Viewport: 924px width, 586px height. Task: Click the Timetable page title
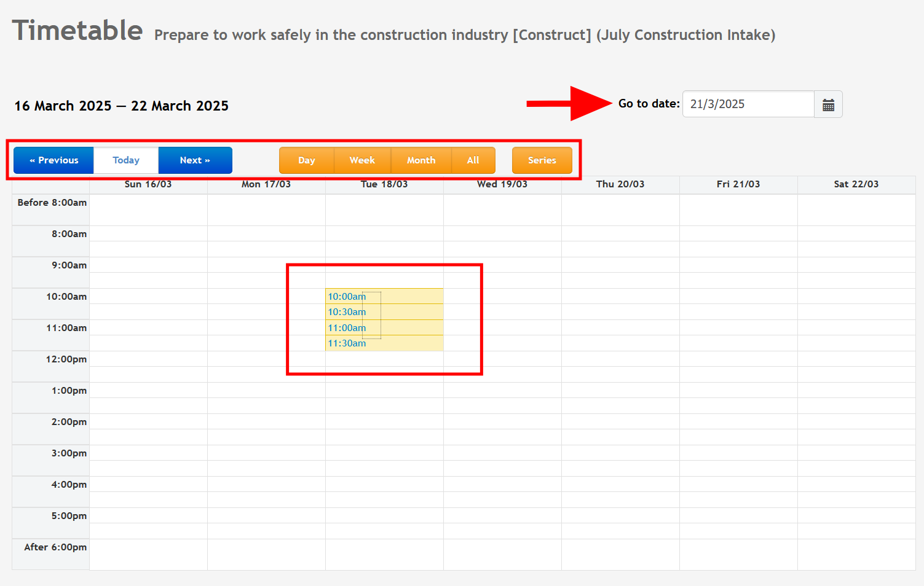[77, 31]
